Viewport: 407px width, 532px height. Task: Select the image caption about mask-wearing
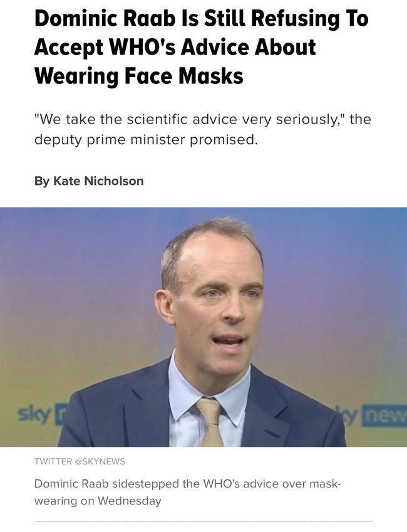tap(188, 492)
